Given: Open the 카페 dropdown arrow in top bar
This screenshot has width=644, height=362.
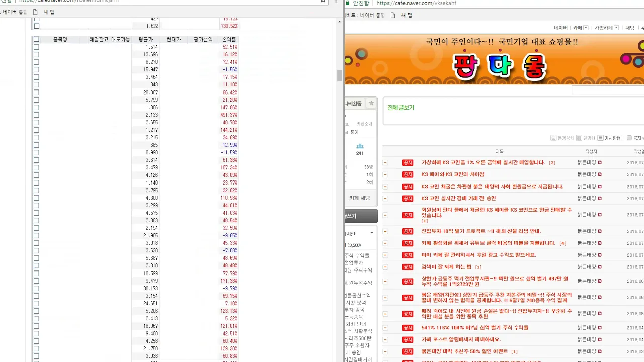Looking at the screenshot, I should [586, 28].
